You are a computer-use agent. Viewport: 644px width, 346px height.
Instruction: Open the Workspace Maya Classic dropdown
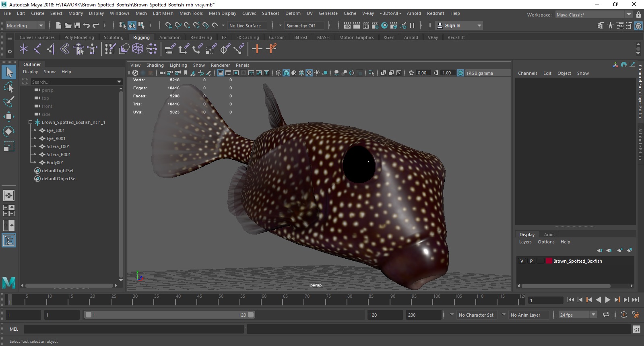594,14
